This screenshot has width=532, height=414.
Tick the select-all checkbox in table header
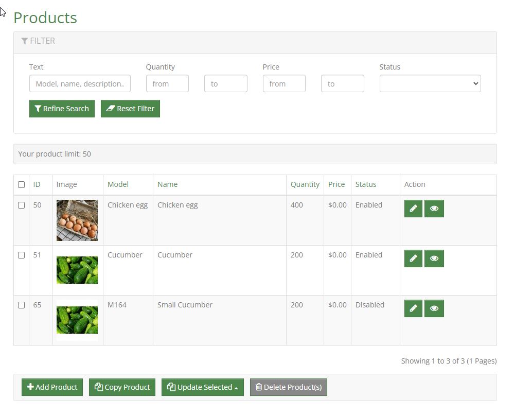pos(21,184)
